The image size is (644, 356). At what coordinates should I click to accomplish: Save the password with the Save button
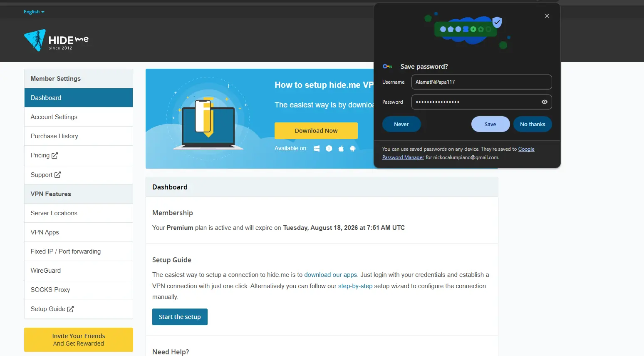pyautogui.click(x=490, y=124)
